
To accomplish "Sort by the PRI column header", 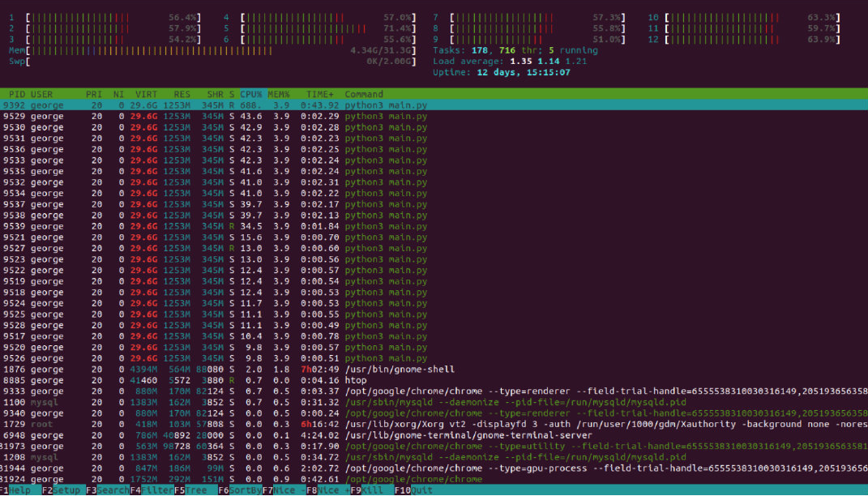I will tap(94, 94).
